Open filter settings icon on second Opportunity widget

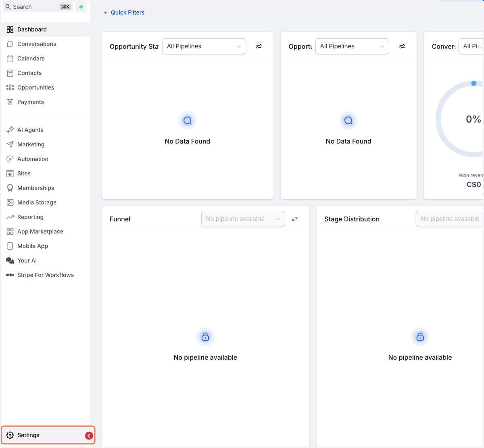[402, 46]
